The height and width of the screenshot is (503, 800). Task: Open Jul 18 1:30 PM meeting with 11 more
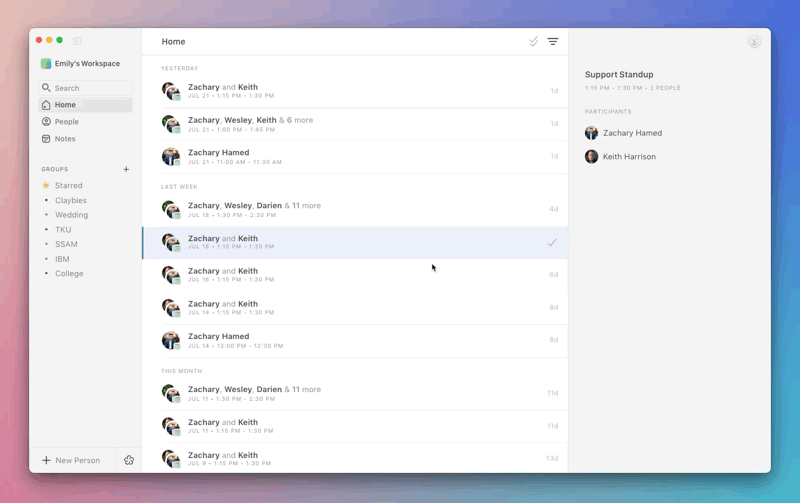click(355, 210)
